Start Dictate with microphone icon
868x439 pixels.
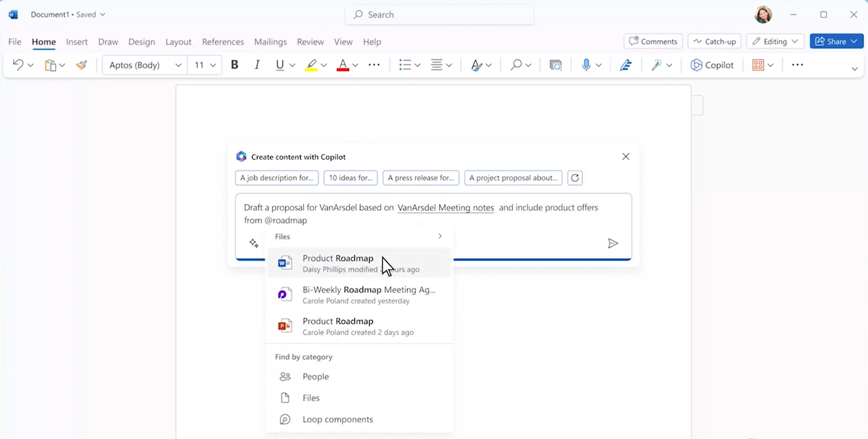(x=586, y=65)
